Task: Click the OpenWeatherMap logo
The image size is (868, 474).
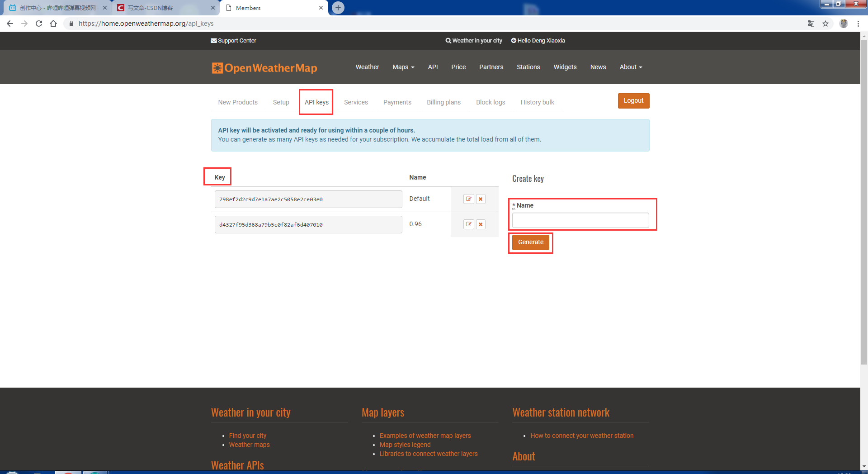Action: point(264,68)
